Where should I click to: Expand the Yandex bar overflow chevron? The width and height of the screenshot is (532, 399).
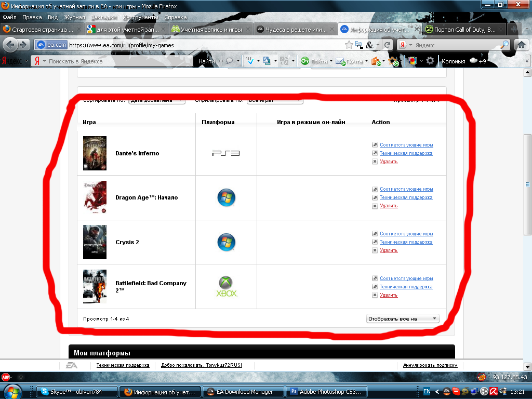click(527, 61)
